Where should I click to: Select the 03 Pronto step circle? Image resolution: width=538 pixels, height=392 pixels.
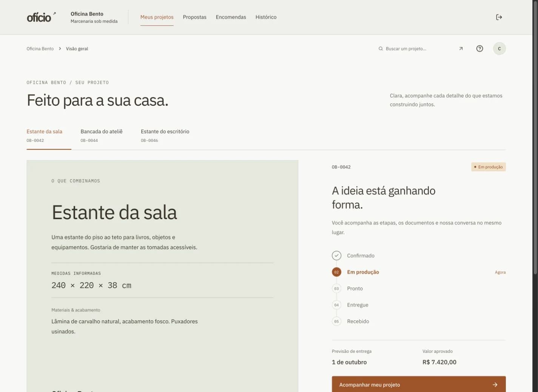pyautogui.click(x=336, y=289)
